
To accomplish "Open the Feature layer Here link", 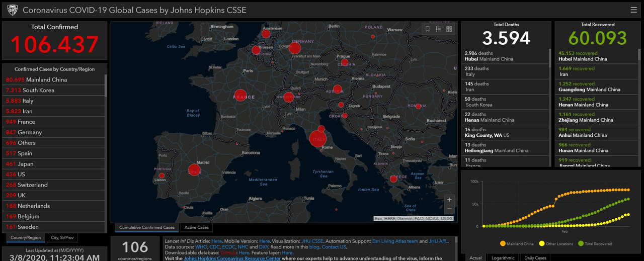I will pos(287,252).
